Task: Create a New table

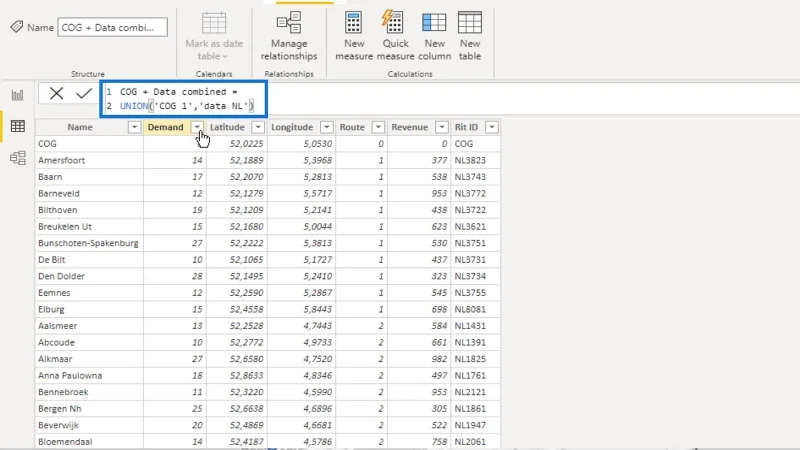Action: (x=469, y=36)
